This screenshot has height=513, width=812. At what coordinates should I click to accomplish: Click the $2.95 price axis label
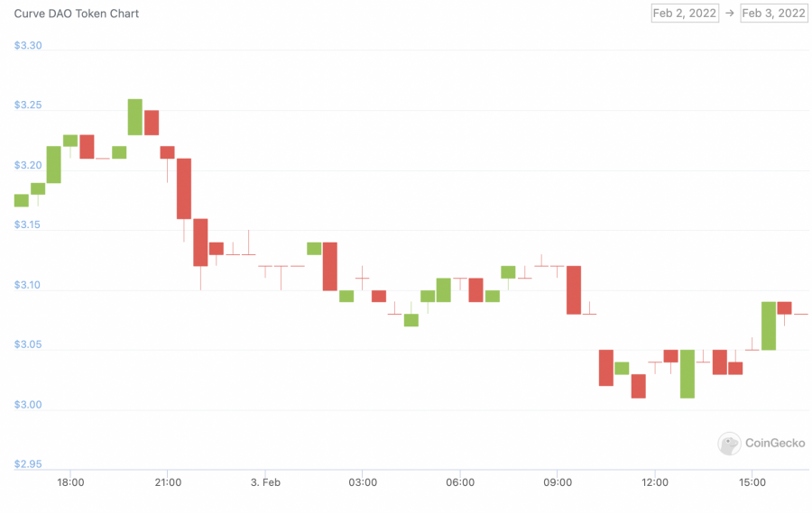tap(28, 463)
